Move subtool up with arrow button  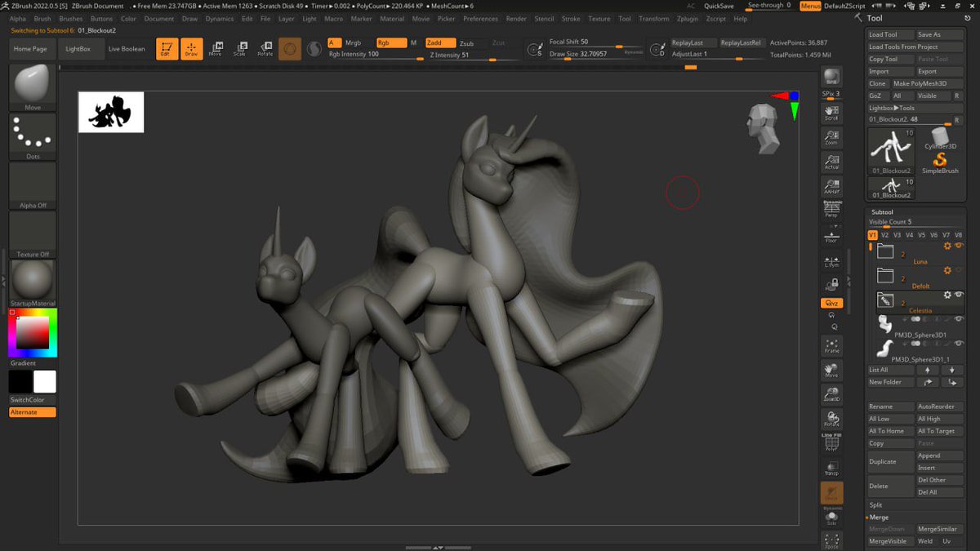coord(927,370)
